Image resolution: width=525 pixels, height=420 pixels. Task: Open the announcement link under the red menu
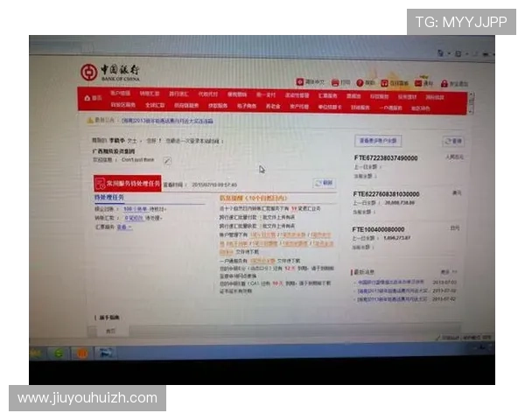167,121
